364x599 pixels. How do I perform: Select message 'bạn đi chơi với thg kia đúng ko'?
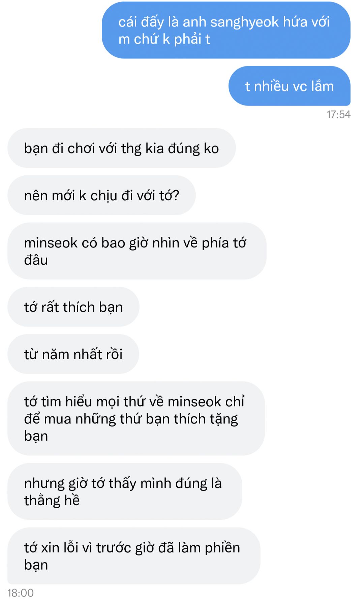coord(121,148)
